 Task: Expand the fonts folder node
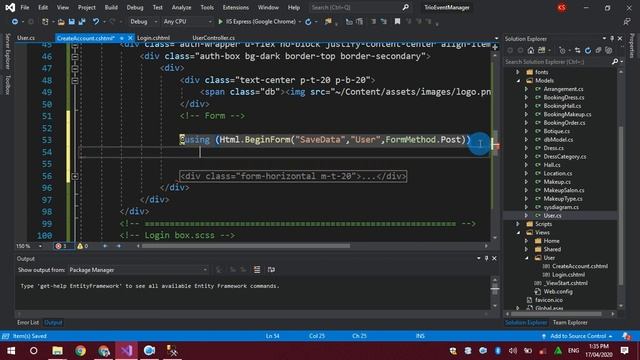point(518,72)
